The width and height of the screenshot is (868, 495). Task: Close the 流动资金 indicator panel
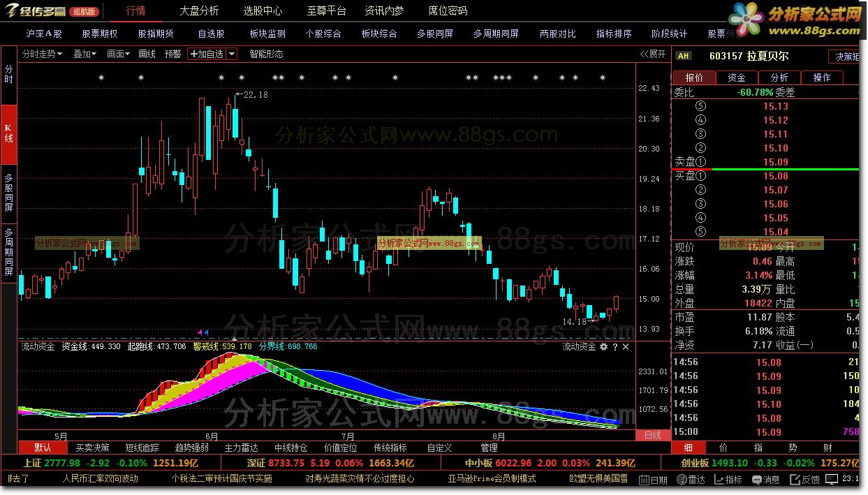pyautogui.click(x=626, y=346)
